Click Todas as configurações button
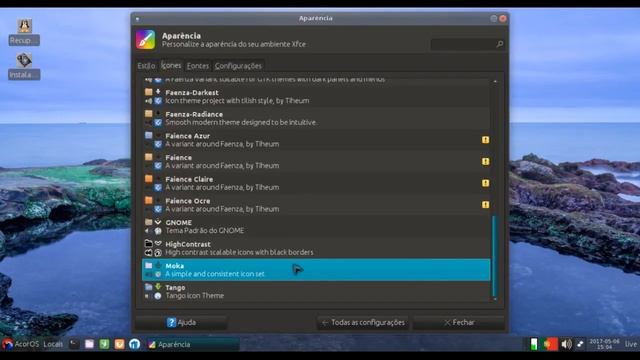The height and width of the screenshot is (360, 640). coord(363,322)
